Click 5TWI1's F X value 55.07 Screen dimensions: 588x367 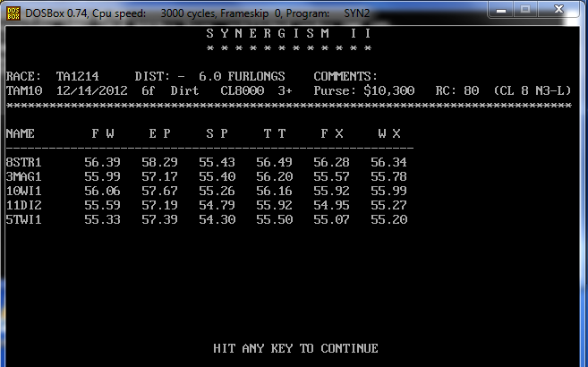tap(331, 219)
